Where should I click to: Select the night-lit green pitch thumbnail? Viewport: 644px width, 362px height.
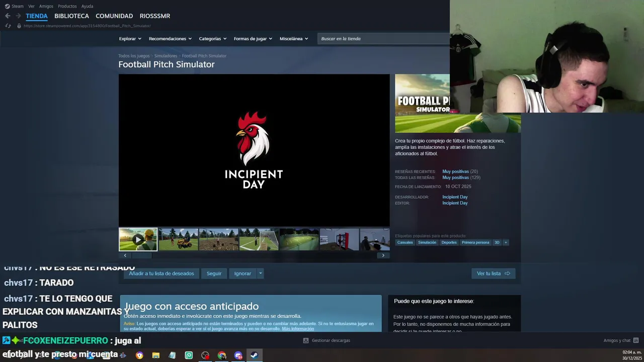point(299,240)
